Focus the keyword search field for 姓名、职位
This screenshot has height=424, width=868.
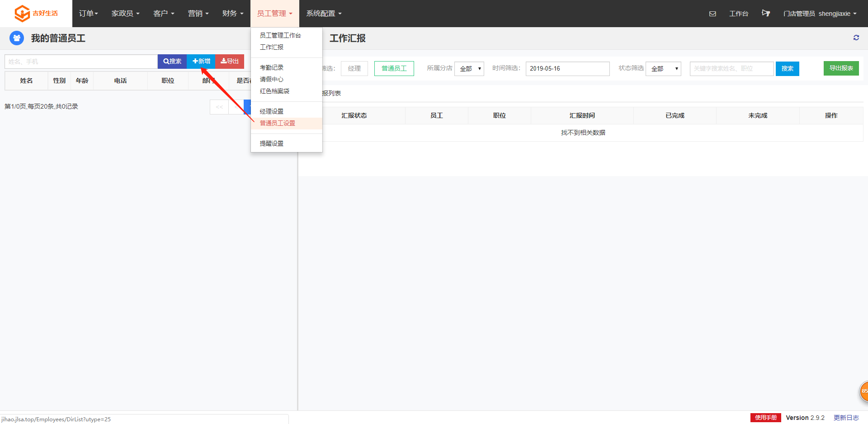732,68
